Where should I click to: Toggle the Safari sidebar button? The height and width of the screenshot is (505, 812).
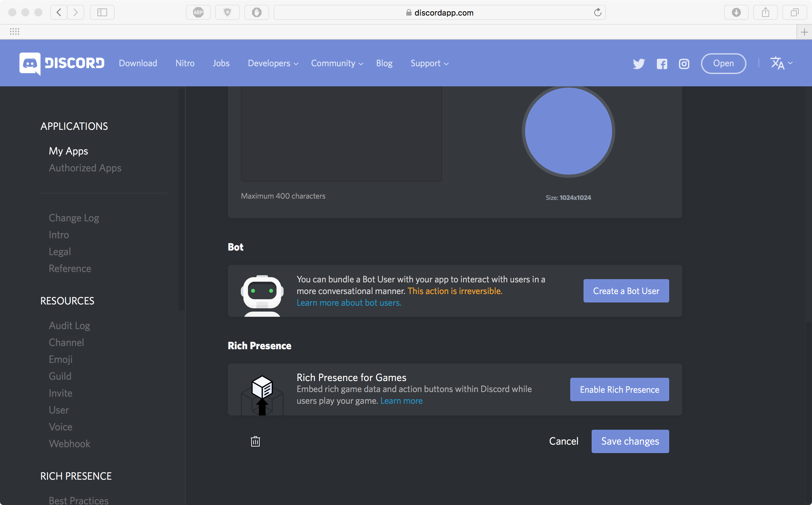point(102,13)
